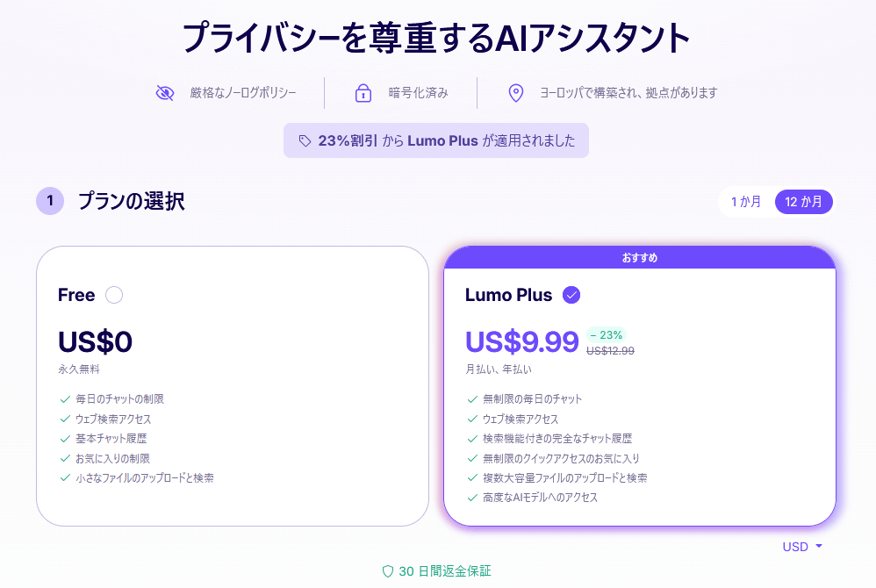Image resolution: width=876 pixels, height=588 pixels.
Task: Click the shield icon beside 30-day guarantee
Action: click(387, 571)
